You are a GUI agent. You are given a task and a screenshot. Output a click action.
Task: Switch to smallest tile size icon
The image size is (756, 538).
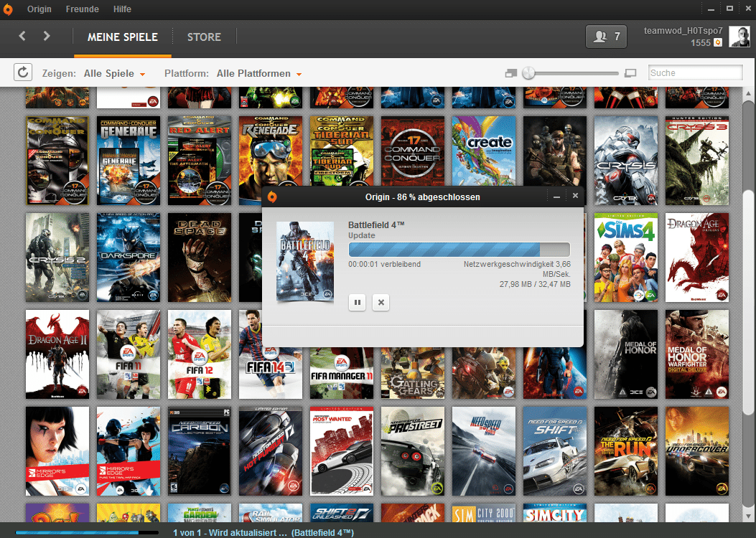point(510,73)
